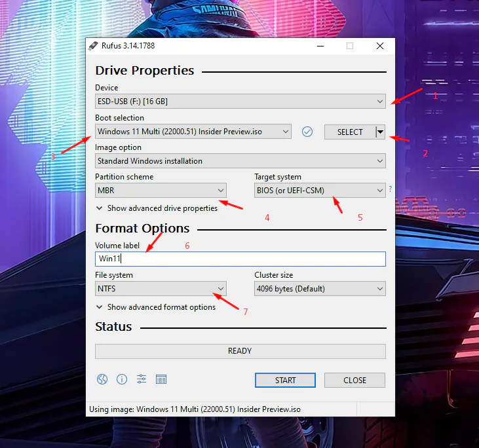
Task: Expand Show advanced format options
Action: point(156,307)
